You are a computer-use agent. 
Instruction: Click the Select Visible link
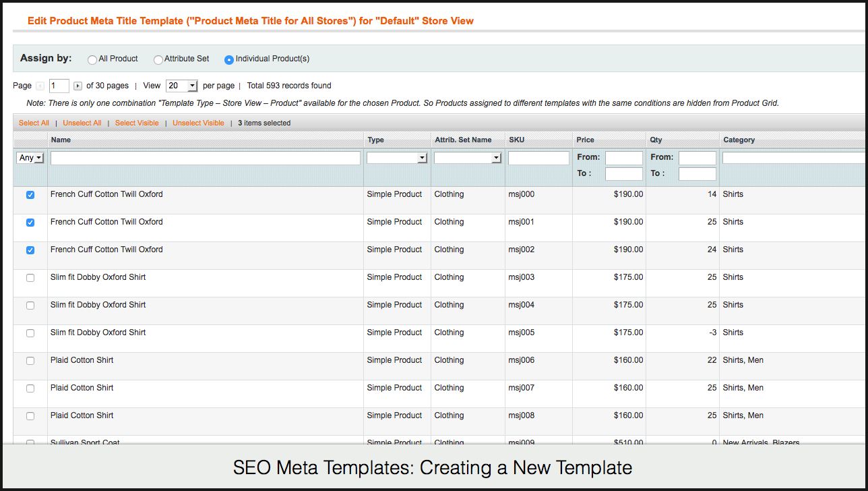[x=137, y=123]
